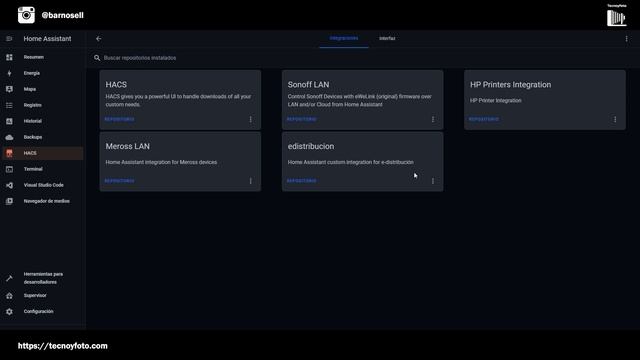The width and height of the screenshot is (640, 360).
Task: Open the Supervisor icon in the sidebar
Action: tap(9, 296)
